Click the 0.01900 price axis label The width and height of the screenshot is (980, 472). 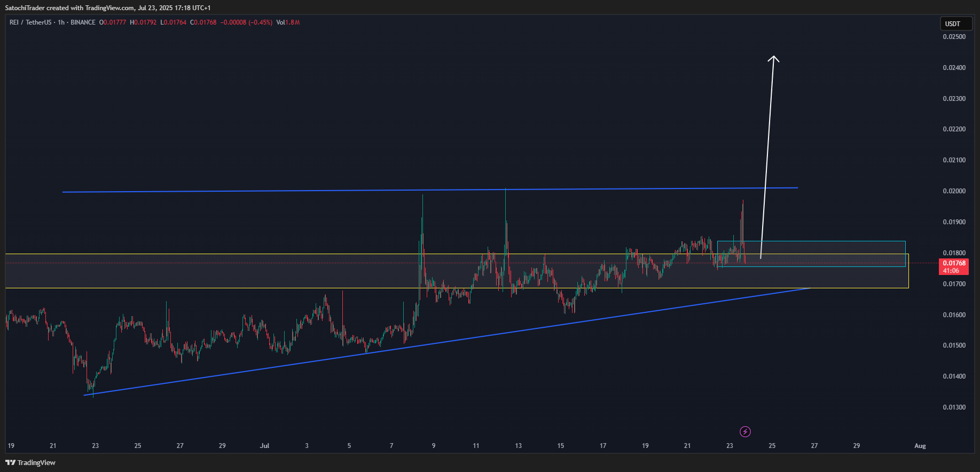point(954,222)
